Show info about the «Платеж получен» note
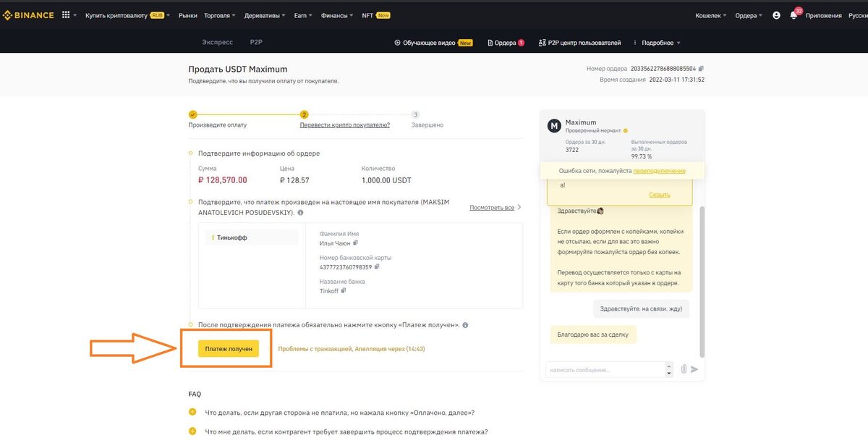The height and width of the screenshot is (446, 868). tap(465, 325)
